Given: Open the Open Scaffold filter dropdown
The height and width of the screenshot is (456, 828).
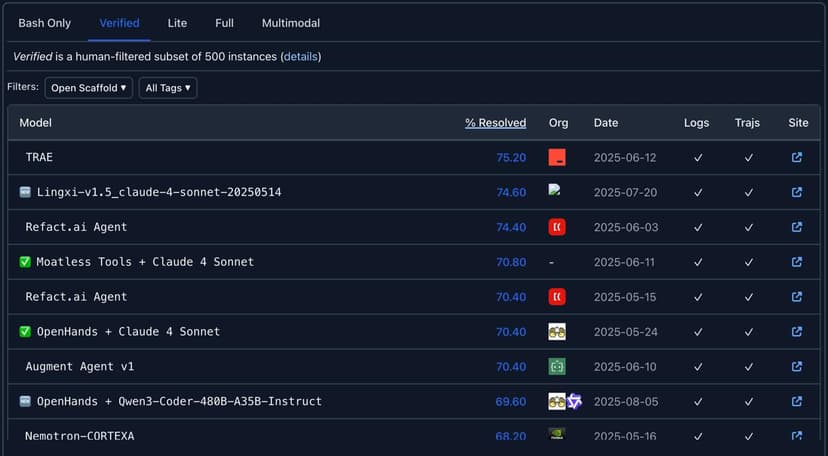Looking at the screenshot, I should pyautogui.click(x=90, y=88).
